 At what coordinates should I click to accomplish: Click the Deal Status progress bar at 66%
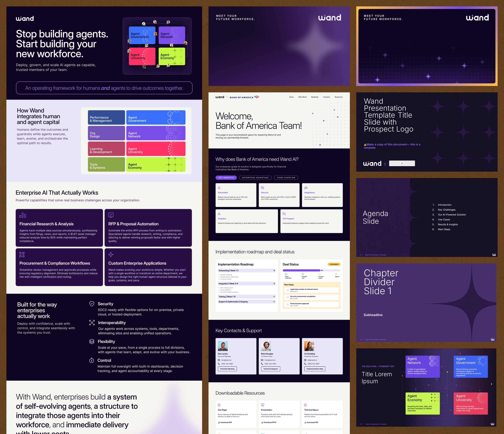tap(311, 270)
